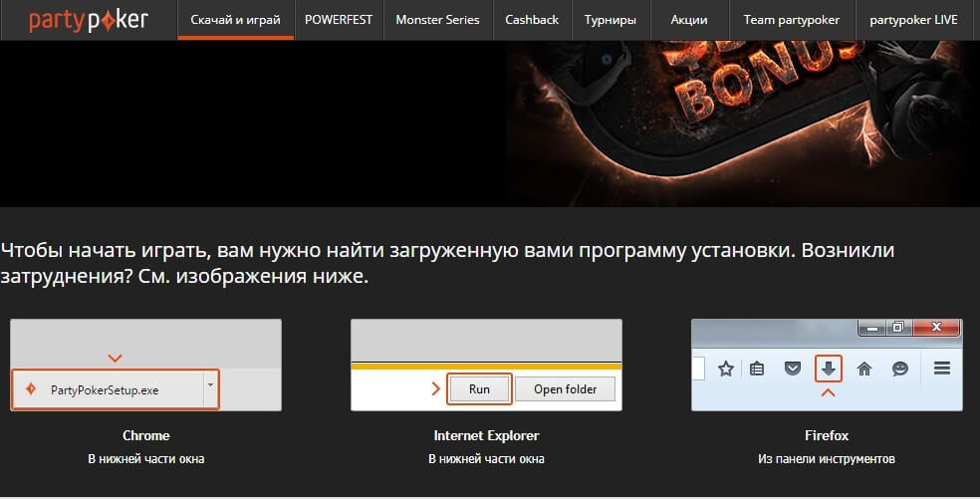Click the Firefox bookmark star icon
980x499 pixels.
pyautogui.click(x=726, y=369)
